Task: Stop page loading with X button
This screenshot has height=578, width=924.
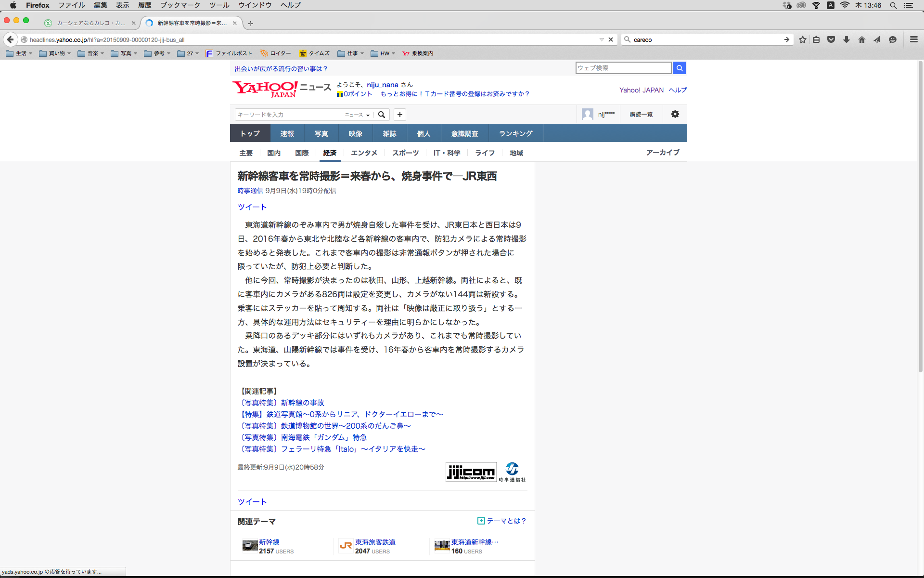Action: (x=611, y=39)
